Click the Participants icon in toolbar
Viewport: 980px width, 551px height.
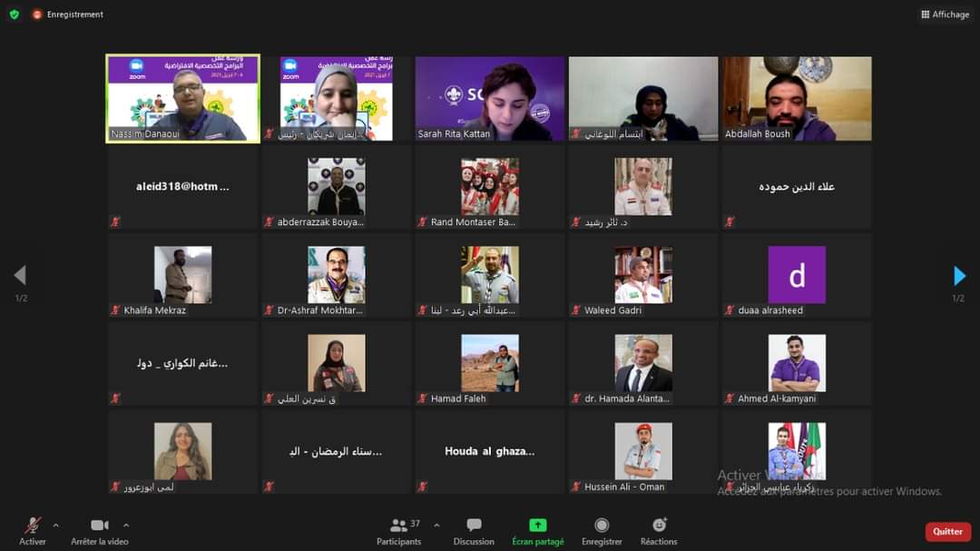point(398,526)
